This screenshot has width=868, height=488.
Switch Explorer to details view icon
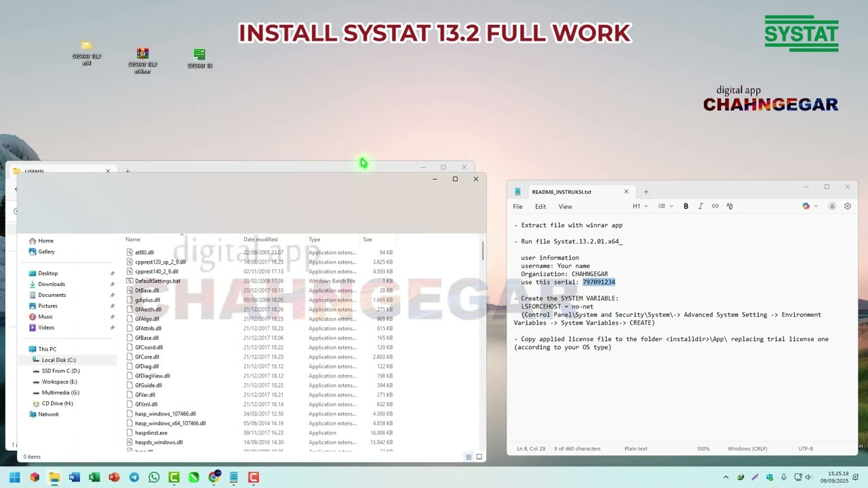[468, 457]
